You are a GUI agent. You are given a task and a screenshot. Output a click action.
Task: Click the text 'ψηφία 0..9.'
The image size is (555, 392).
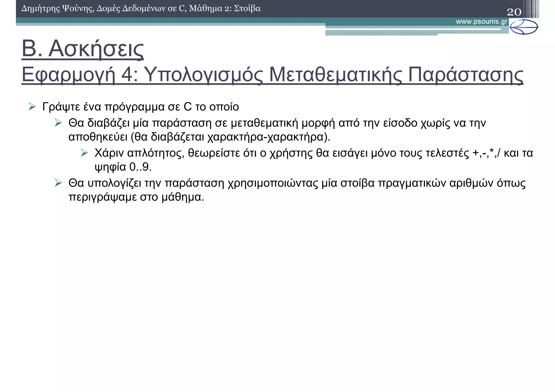coord(123,167)
